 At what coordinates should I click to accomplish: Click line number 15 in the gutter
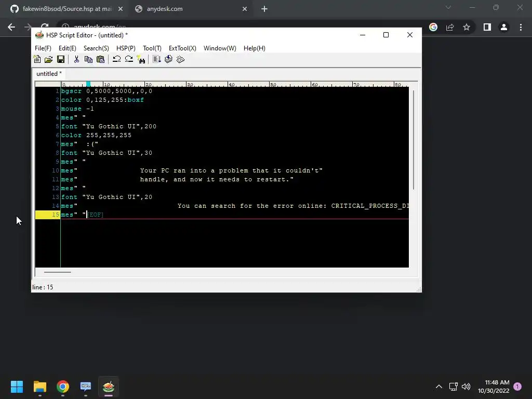55,215
